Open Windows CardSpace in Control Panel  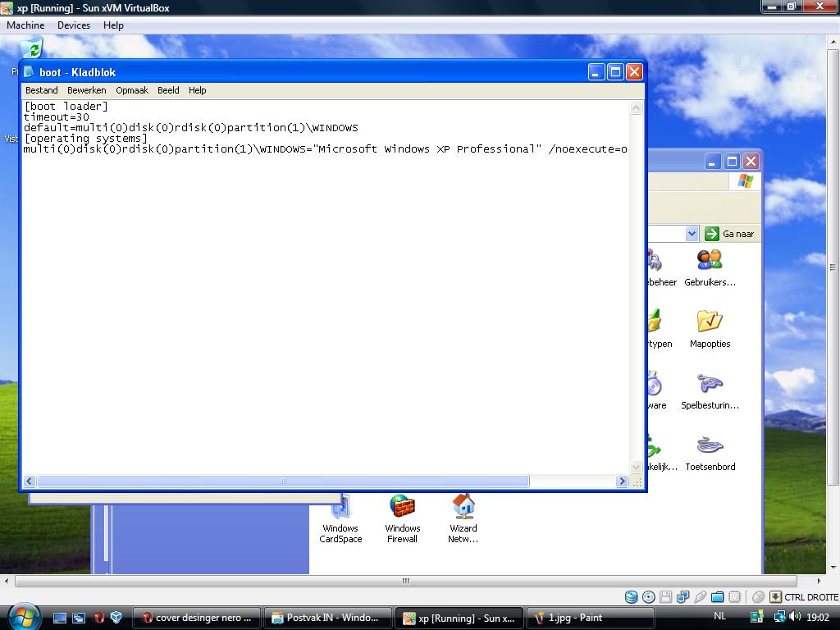tap(340, 518)
